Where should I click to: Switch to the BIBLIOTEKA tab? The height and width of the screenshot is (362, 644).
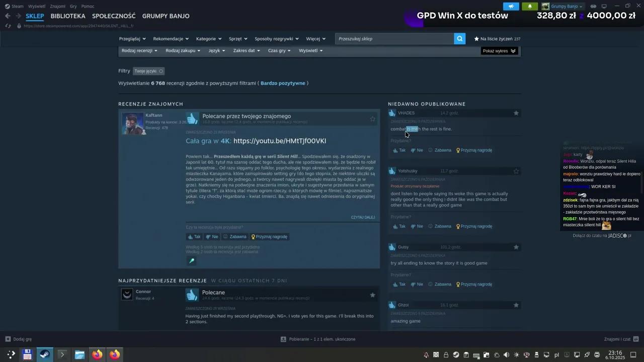(x=68, y=16)
